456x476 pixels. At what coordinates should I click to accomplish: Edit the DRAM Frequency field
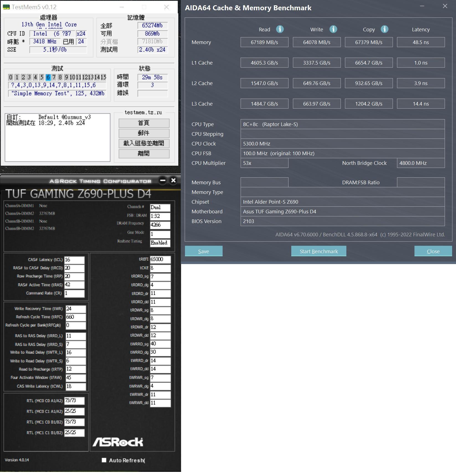(x=160, y=225)
